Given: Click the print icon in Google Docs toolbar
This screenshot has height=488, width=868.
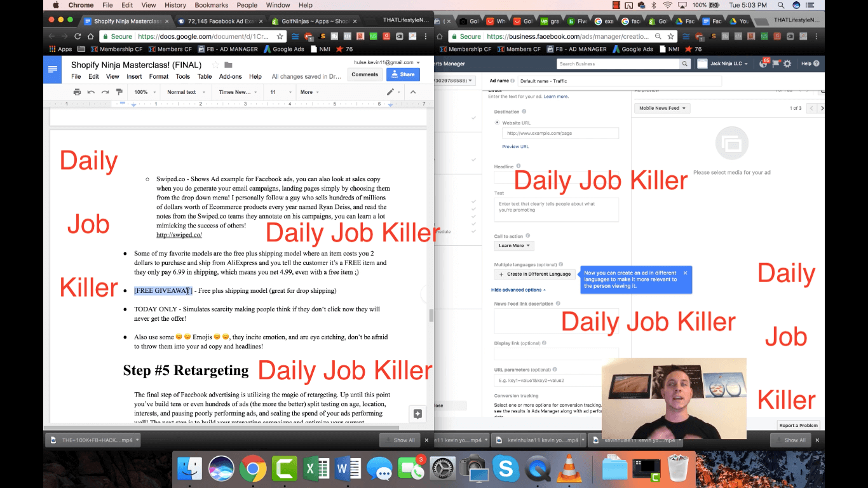Looking at the screenshot, I should pos(77,92).
